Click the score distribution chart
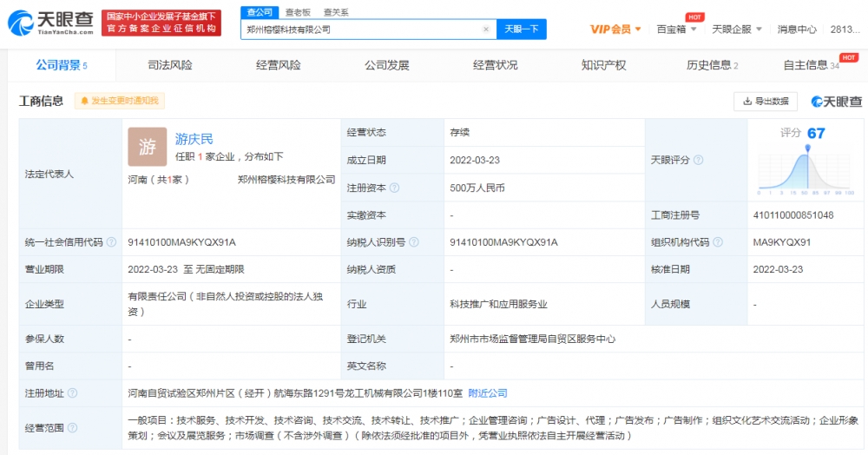This screenshot has width=868, height=455. point(806,170)
